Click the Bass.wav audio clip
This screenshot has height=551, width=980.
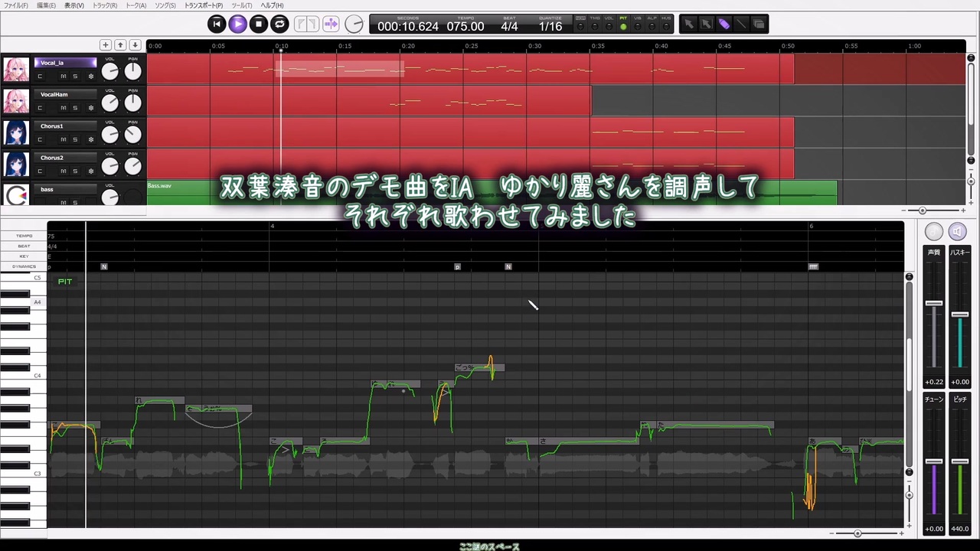click(492, 193)
